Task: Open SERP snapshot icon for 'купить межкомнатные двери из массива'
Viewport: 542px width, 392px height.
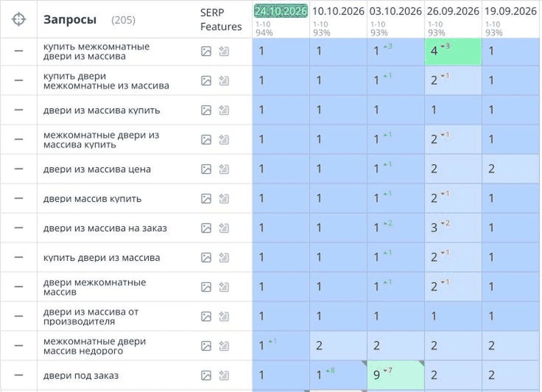Action: tap(224, 51)
